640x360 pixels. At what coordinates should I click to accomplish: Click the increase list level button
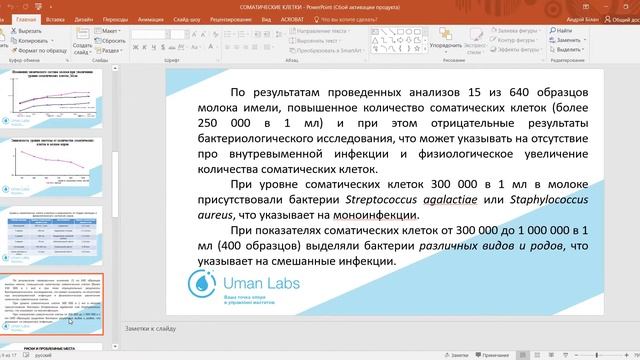[x=267, y=34]
